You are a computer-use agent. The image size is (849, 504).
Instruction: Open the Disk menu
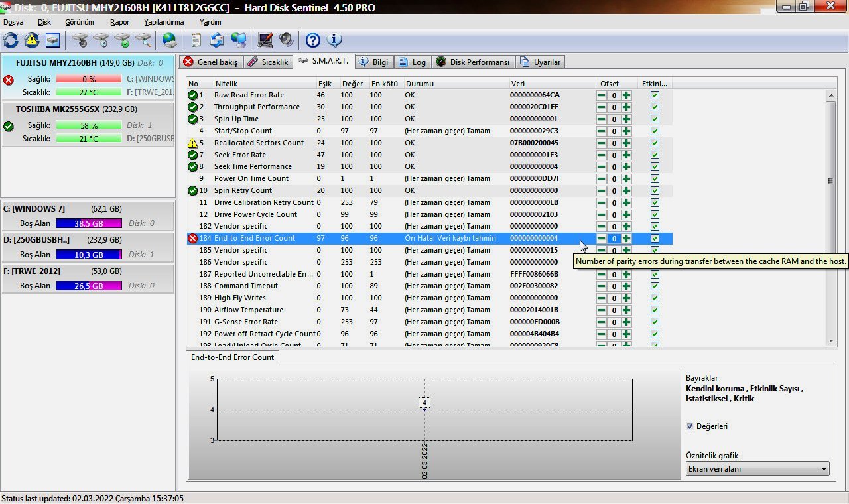[x=44, y=22]
